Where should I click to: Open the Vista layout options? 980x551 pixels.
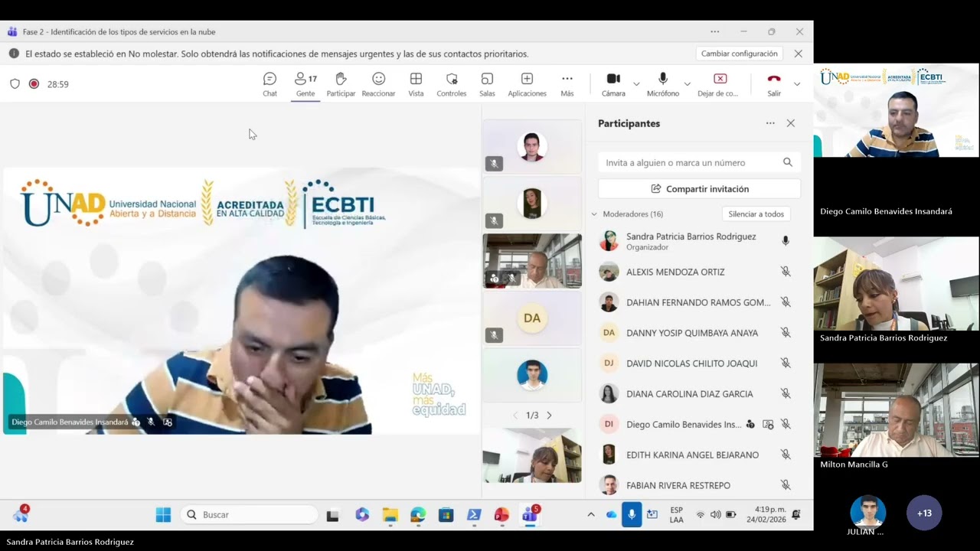[416, 84]
